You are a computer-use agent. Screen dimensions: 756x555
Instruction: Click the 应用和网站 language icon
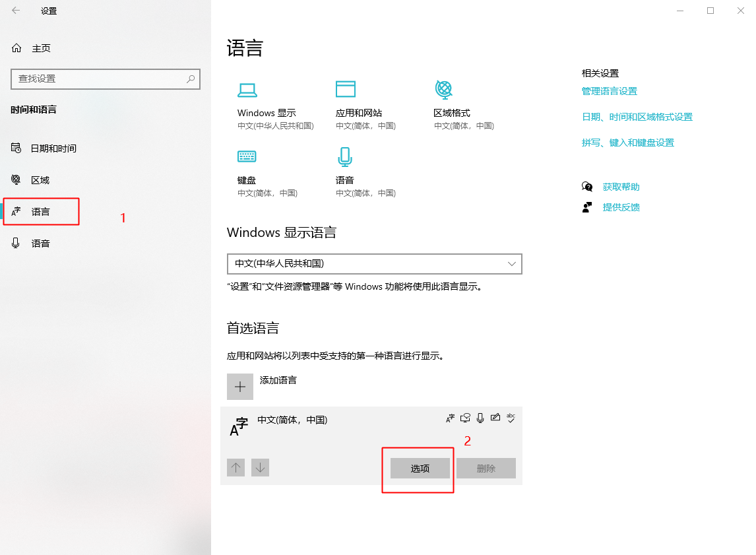click(x=346, y=89)
